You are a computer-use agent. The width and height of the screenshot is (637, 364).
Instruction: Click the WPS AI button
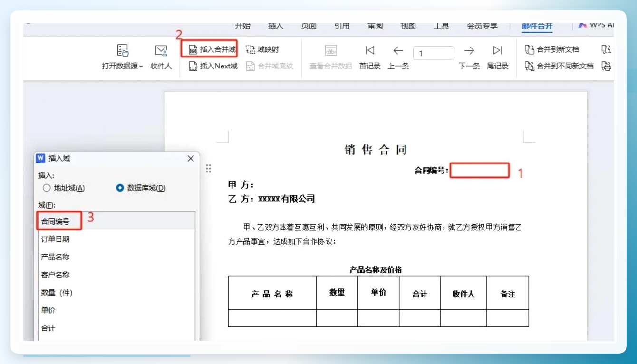pos(595,25)
